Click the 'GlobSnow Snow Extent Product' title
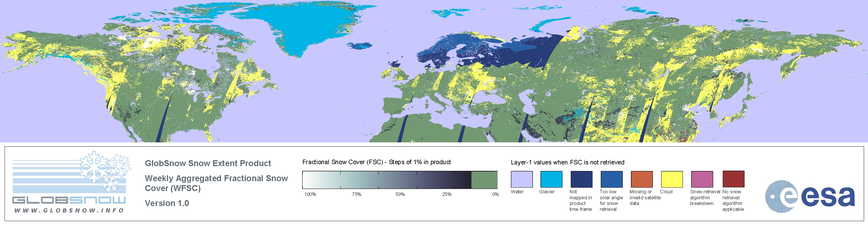 pos(208,163)
